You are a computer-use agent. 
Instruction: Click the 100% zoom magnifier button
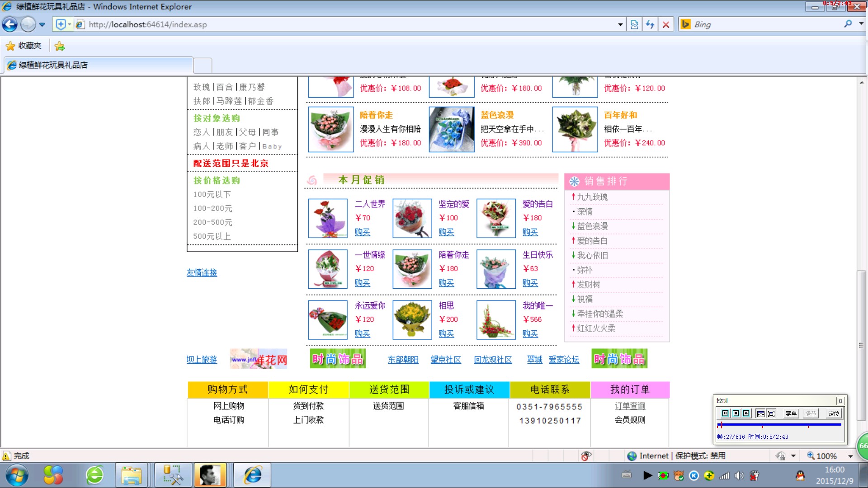822,456
